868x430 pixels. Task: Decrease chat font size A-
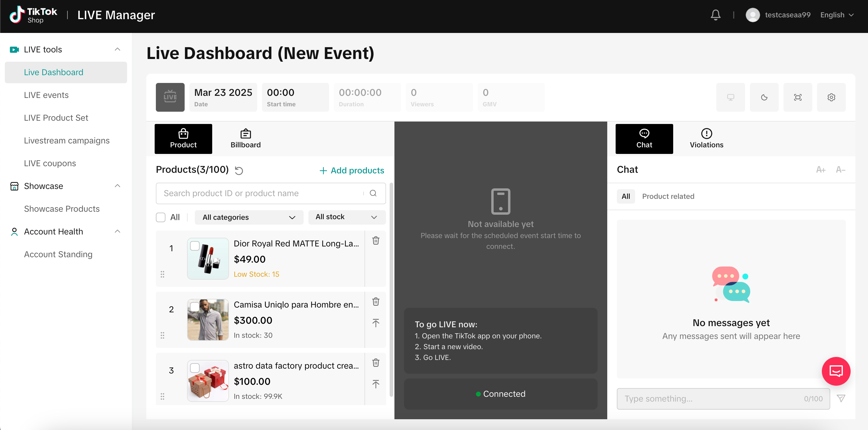[841, 170]
